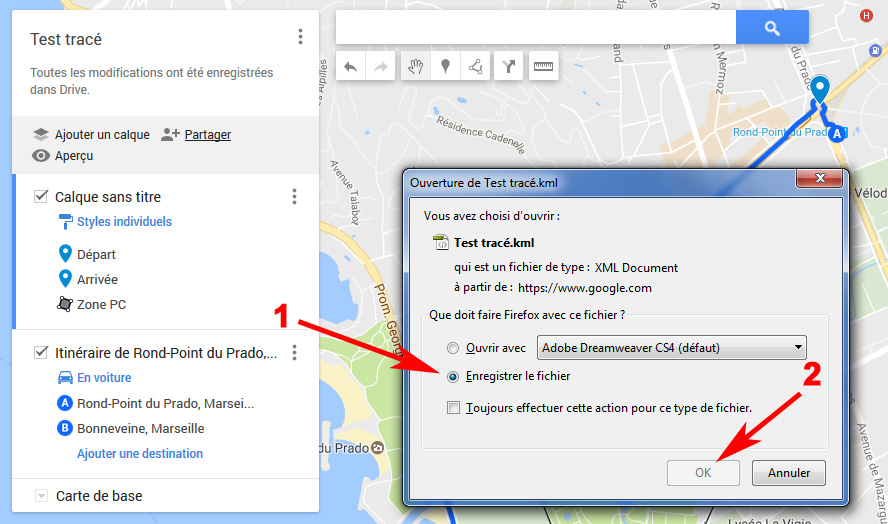Click Bonneveine, Marseille waypoint text
The height and width of the screenshot is (524, 888).
tap(140, 429)
